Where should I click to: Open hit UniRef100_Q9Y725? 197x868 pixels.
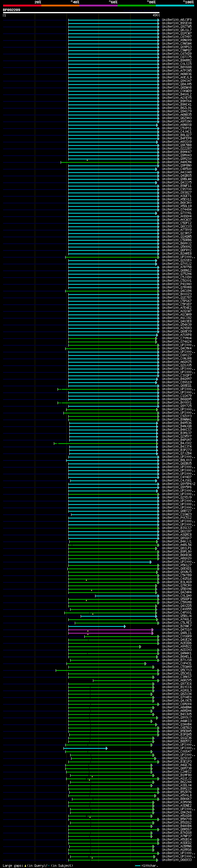[x=176, y=406]
